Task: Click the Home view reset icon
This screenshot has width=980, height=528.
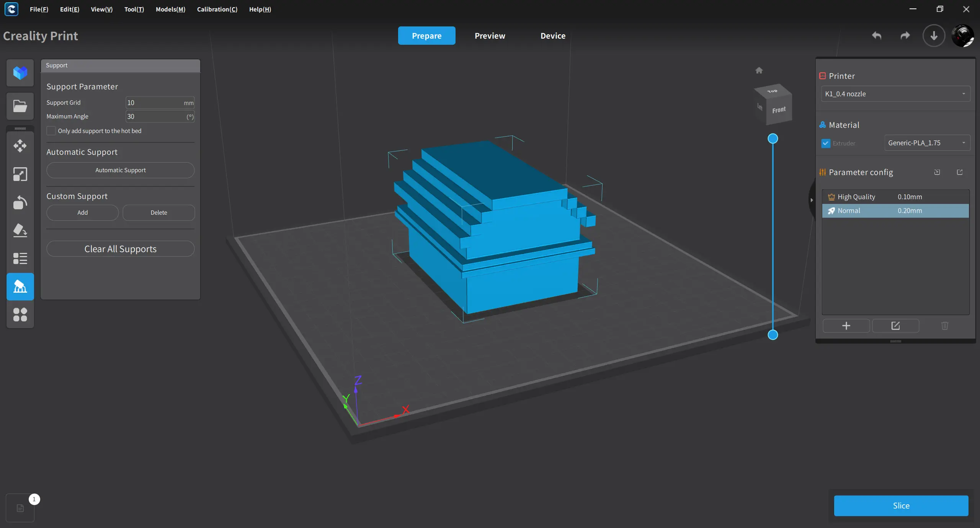Action: (x=759, y=70)
